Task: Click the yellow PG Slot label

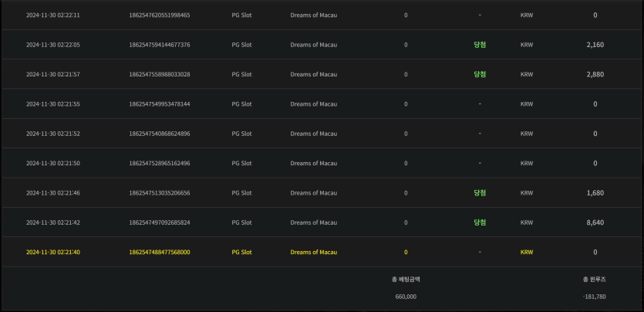Action: 241,252
